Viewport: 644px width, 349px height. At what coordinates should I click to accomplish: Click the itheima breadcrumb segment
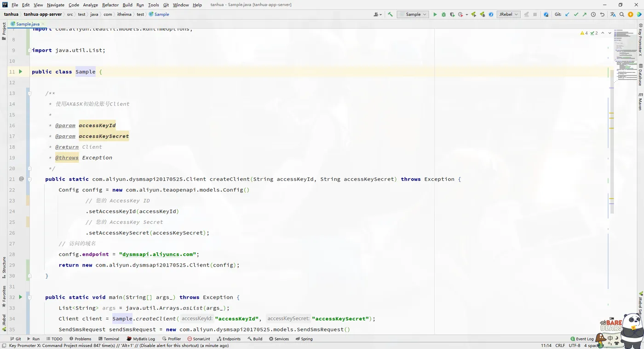tap(124, 14)
